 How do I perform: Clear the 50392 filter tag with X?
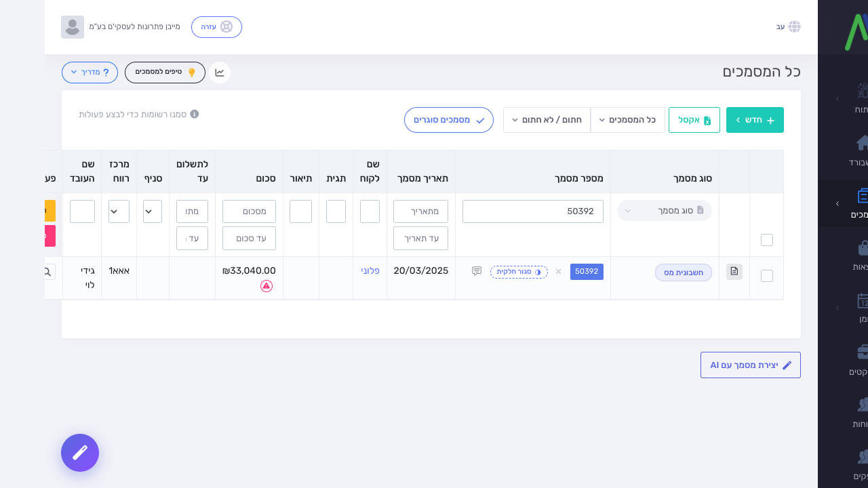point(559,272)
